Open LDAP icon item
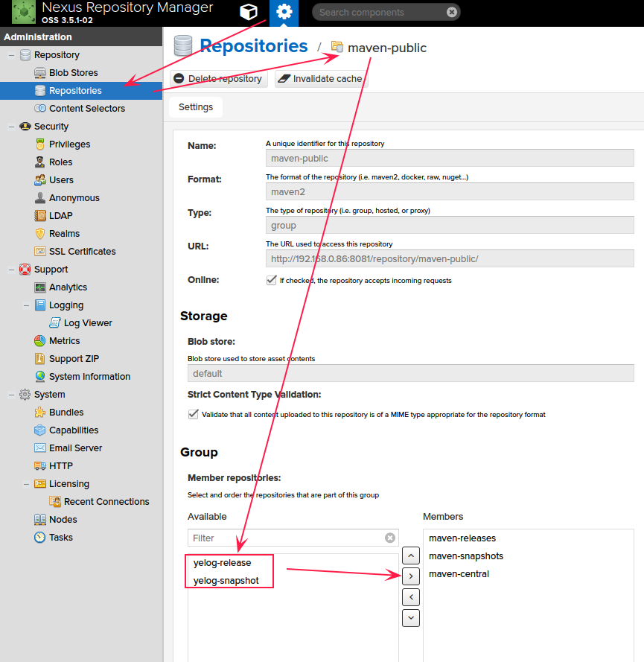 pos(40,216)
